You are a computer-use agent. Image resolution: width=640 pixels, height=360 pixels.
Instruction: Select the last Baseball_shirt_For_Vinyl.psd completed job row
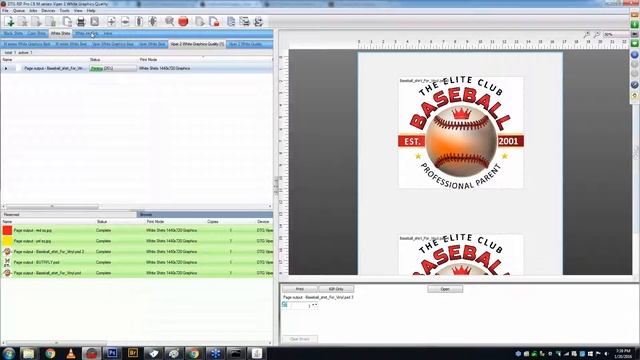137,273
